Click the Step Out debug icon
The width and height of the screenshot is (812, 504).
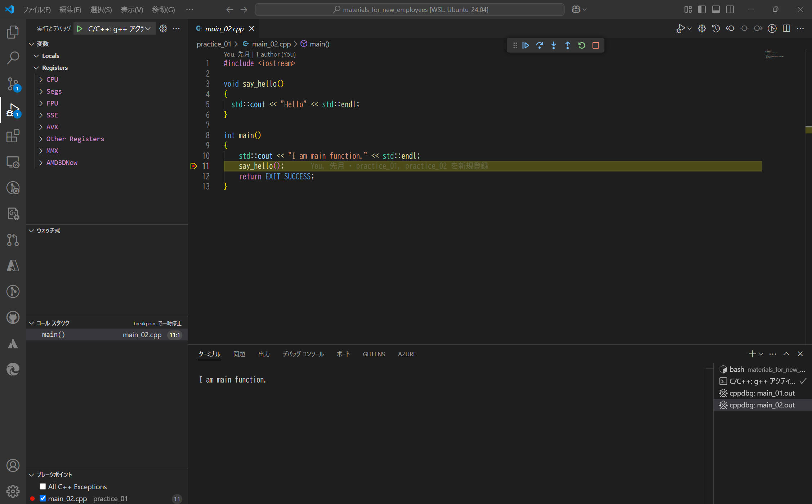(x=567, y=45)
